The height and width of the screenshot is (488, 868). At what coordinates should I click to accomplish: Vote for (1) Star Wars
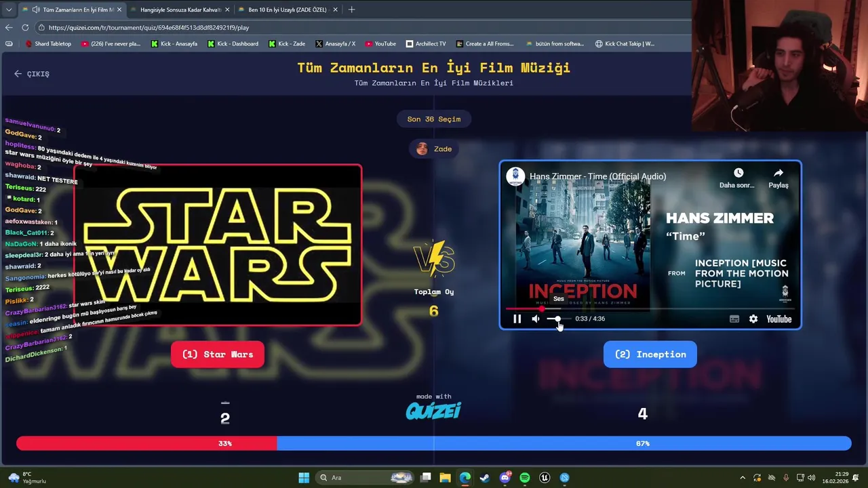pos(218,354)
